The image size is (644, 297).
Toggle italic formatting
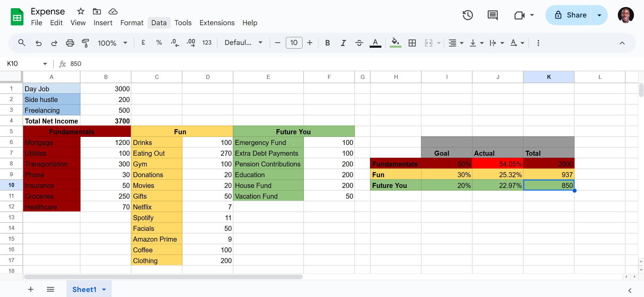click(343, 43)
